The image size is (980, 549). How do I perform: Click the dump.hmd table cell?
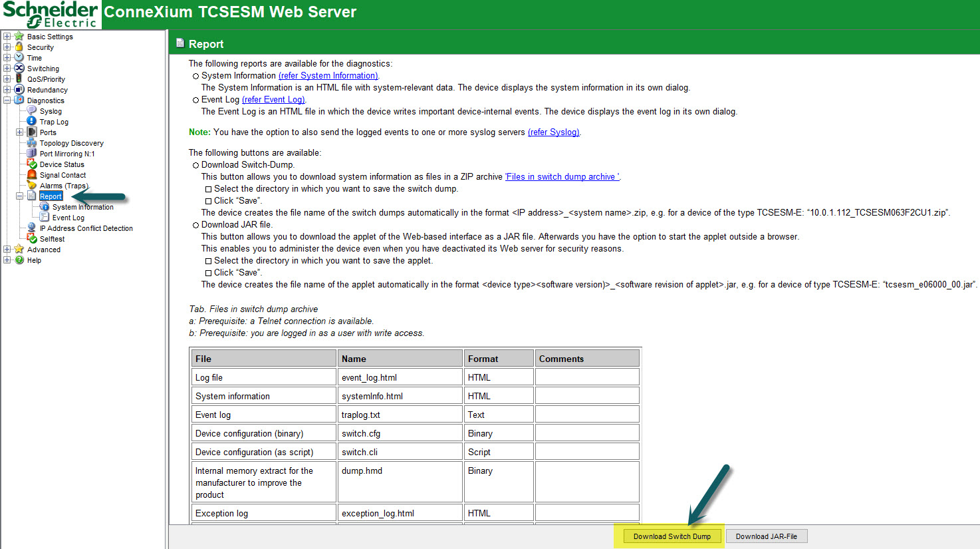pos(400,482)
